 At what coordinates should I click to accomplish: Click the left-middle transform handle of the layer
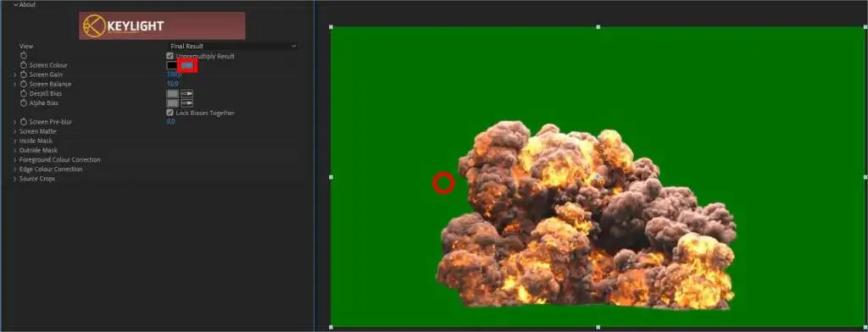coord(331,177)
